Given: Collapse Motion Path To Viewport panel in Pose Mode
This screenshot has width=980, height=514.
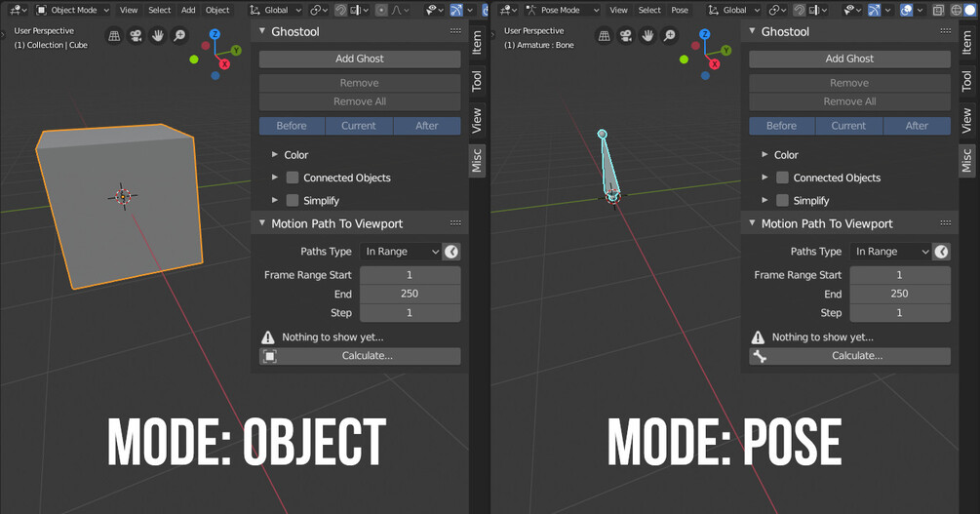Looking at the screenshot, I should [x=753, y=223].
